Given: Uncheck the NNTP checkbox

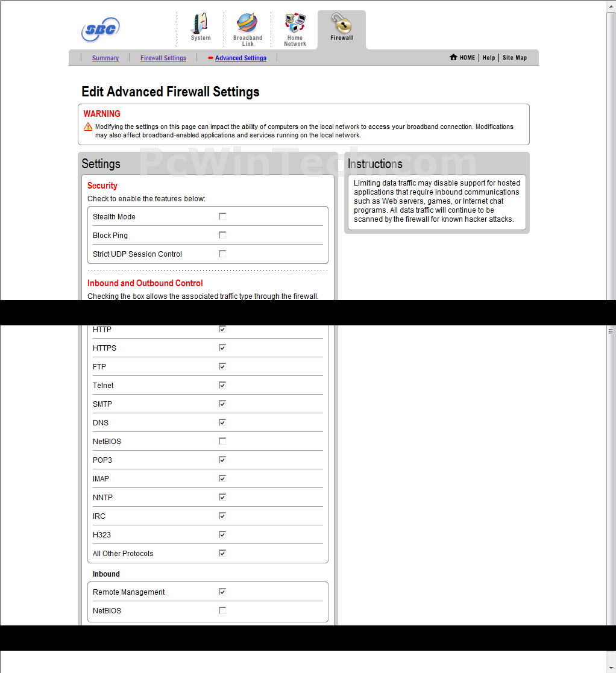Looking at the screenshot, I should (x=222, y=497).
